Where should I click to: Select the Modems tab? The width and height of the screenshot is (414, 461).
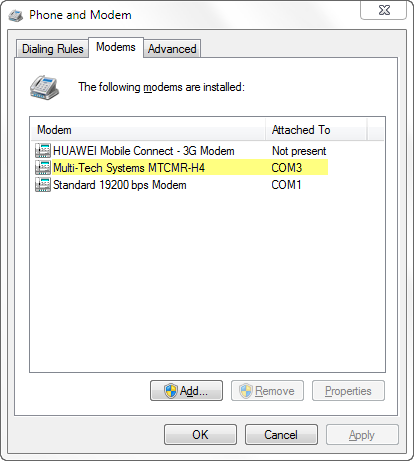[116, 47]
